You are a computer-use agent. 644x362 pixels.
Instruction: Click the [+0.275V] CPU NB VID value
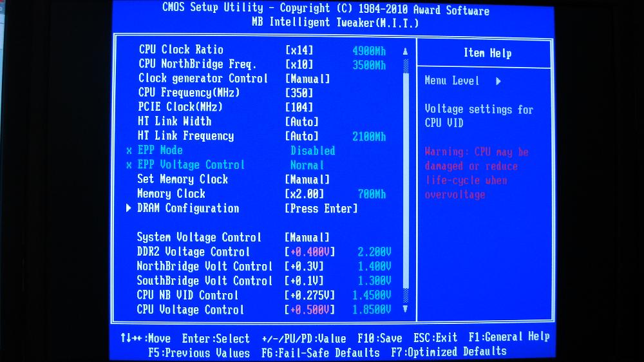310,295
